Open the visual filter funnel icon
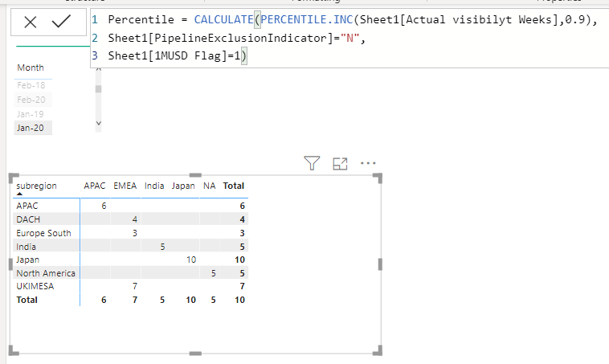609x364 pixels. (x=312, y=163)
